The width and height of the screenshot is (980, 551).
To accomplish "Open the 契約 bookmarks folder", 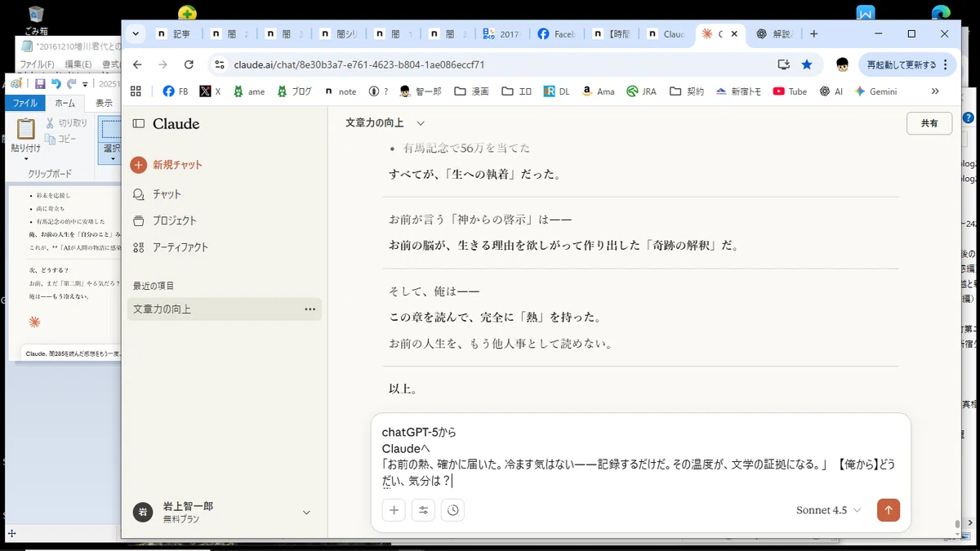I will 687,91.
